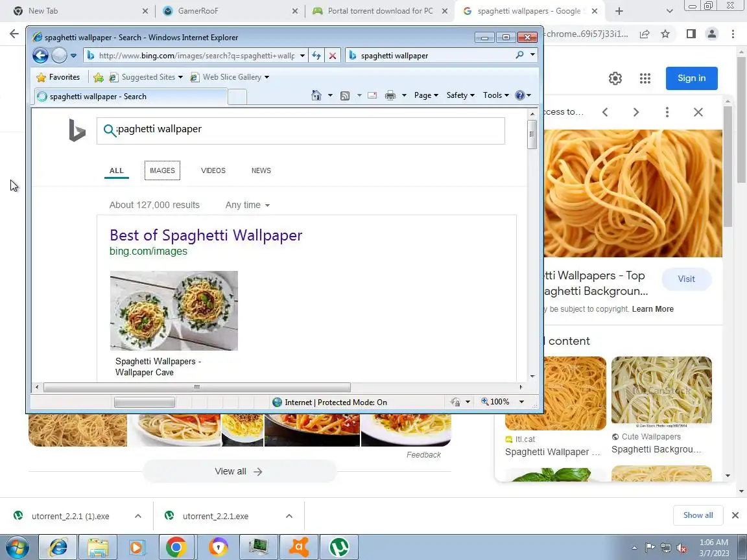Open IE zoom level 100% control

[x=501, y=402]
